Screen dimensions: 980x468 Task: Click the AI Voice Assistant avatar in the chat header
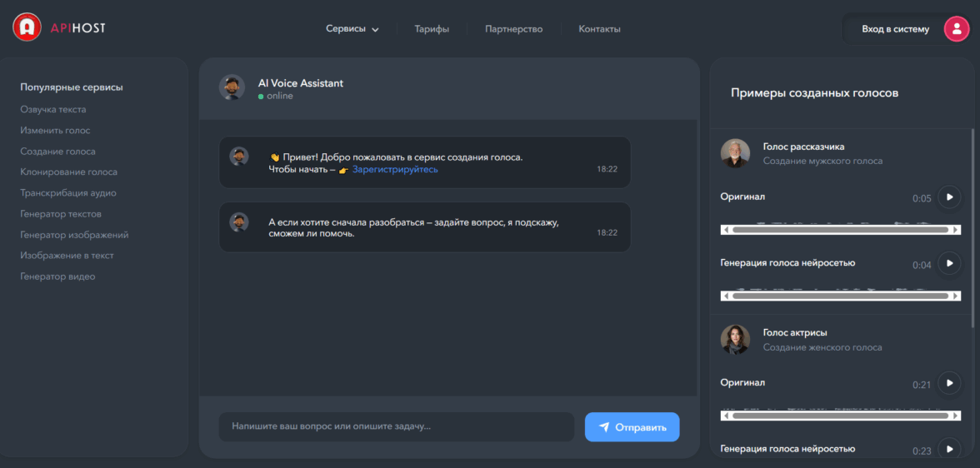point(232,87)
